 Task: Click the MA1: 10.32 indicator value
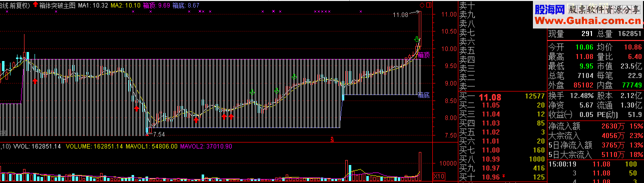[x=93, y=5]
